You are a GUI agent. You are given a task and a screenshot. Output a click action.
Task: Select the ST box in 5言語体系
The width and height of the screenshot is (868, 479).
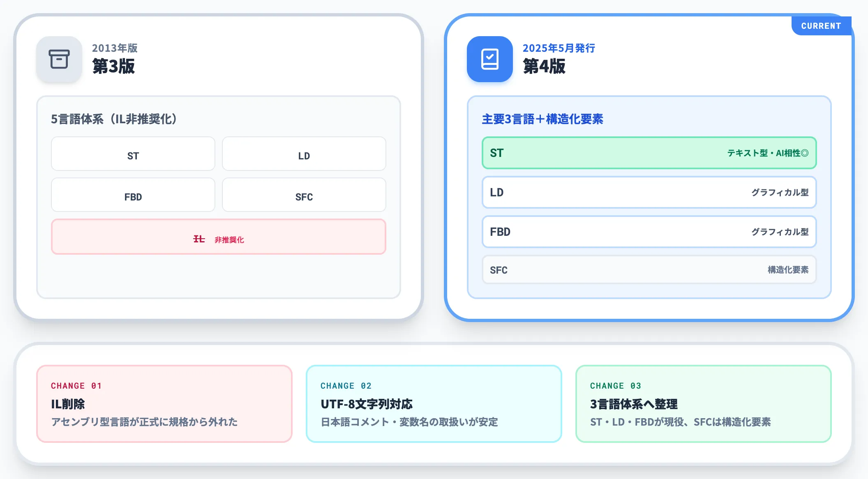pyautogui.click(x=133, y=154)
